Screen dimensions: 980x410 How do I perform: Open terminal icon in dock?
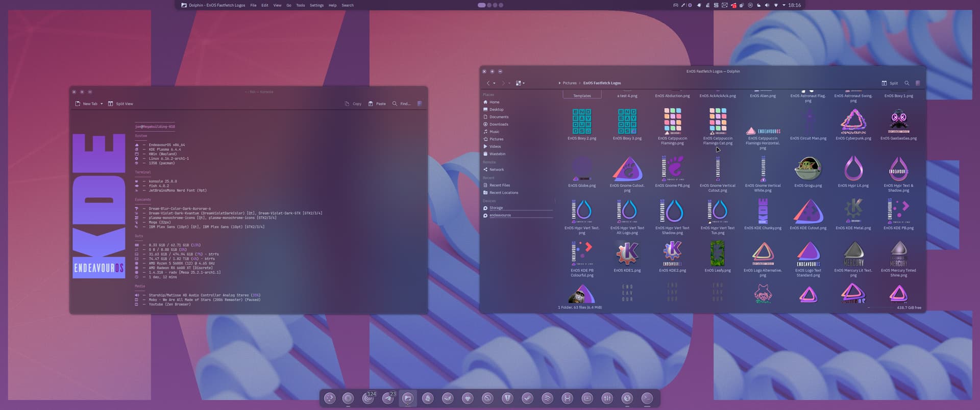coord(647,398)
